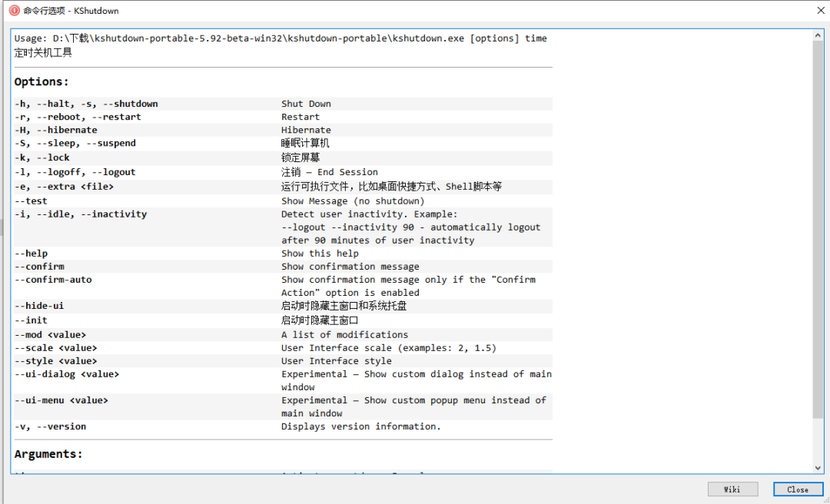Click the "定时关机工具" subtitle text

click(43, 52)
